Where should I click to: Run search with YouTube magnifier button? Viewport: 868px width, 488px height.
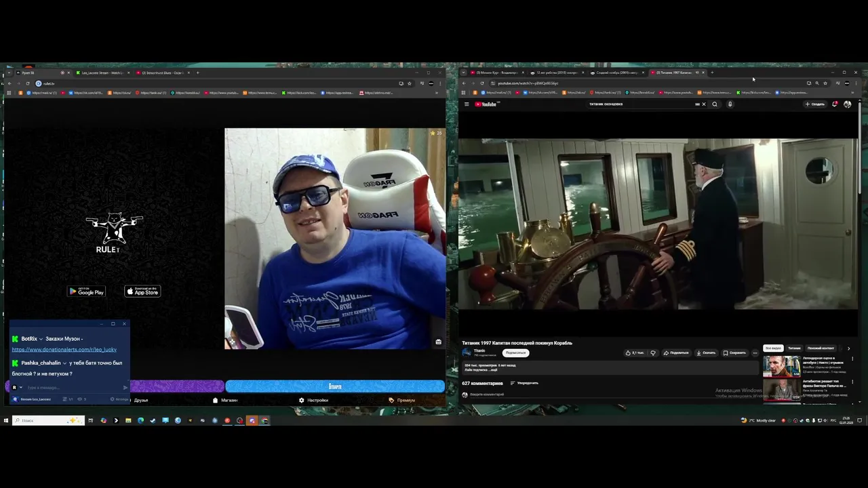point(715,104)
